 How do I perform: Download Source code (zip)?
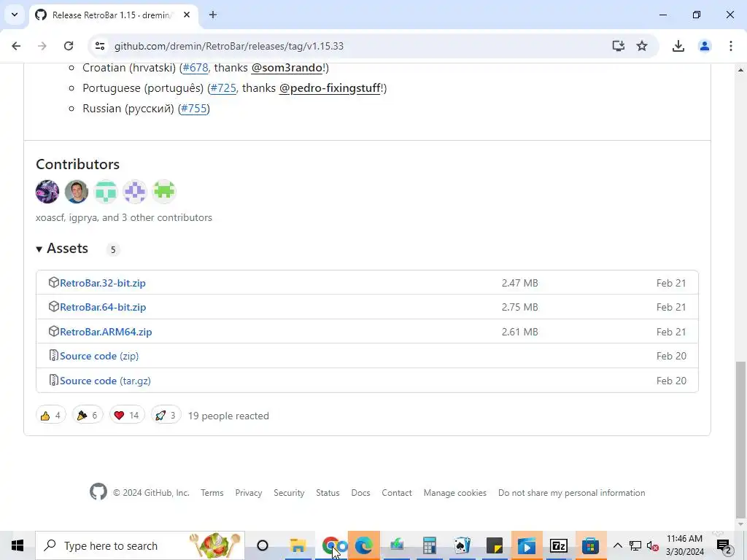(x=99, y=356)
